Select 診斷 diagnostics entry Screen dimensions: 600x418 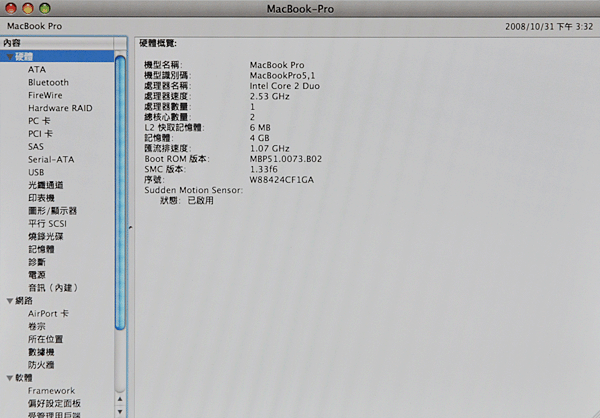[x=37, y=262]
